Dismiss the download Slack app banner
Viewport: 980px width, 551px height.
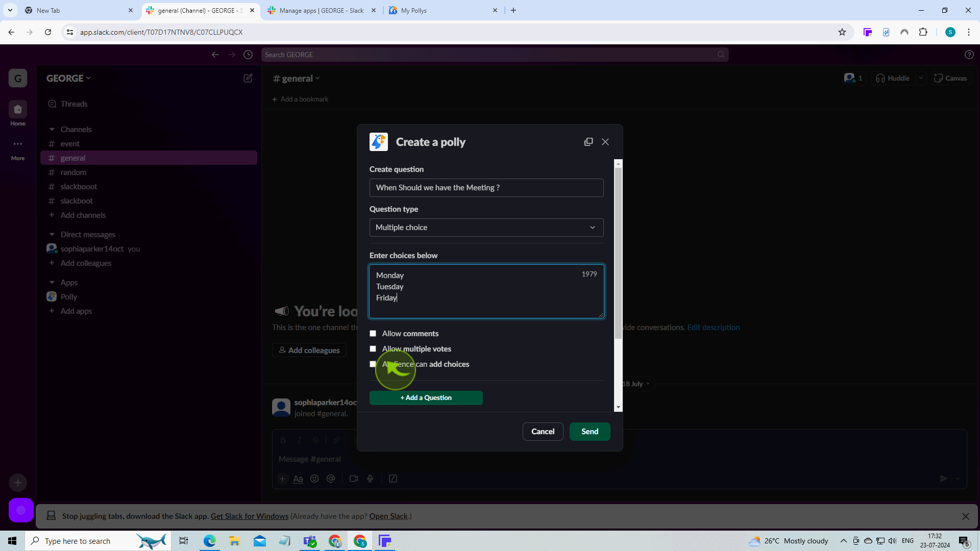966,516
